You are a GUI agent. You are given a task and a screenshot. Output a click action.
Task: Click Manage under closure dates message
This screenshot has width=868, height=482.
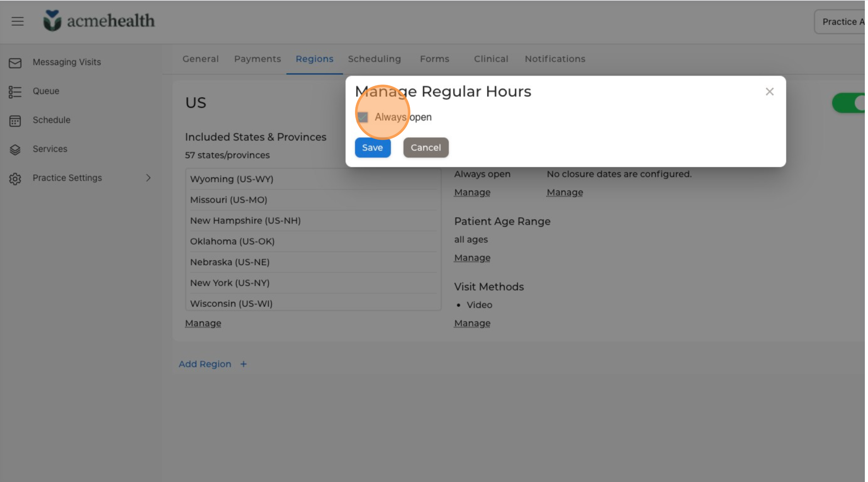pyautogui.click(x=565, y=192)
